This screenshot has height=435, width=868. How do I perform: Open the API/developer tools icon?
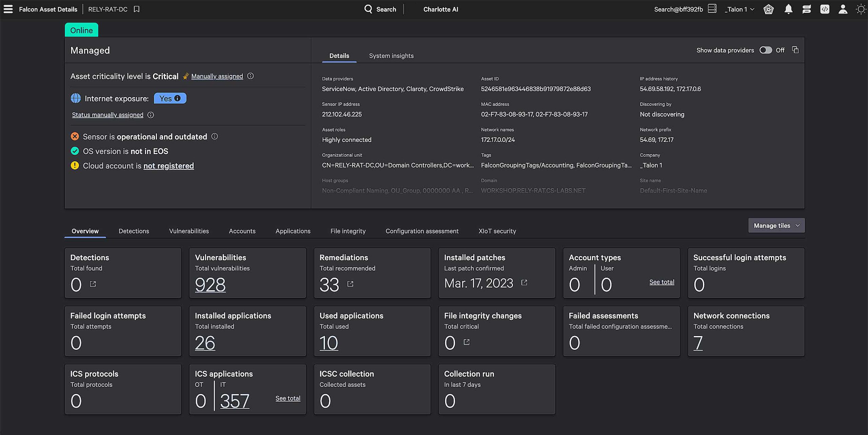coord(825,9)
